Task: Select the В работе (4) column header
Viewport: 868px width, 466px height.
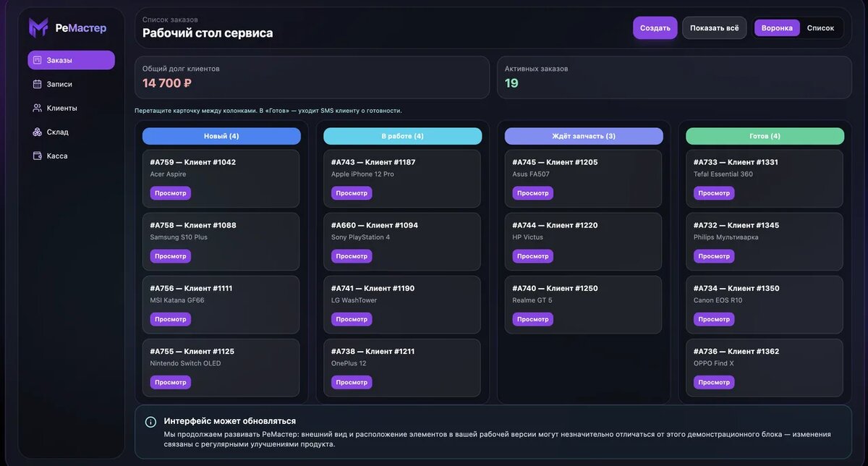Action: pos(403,136)
